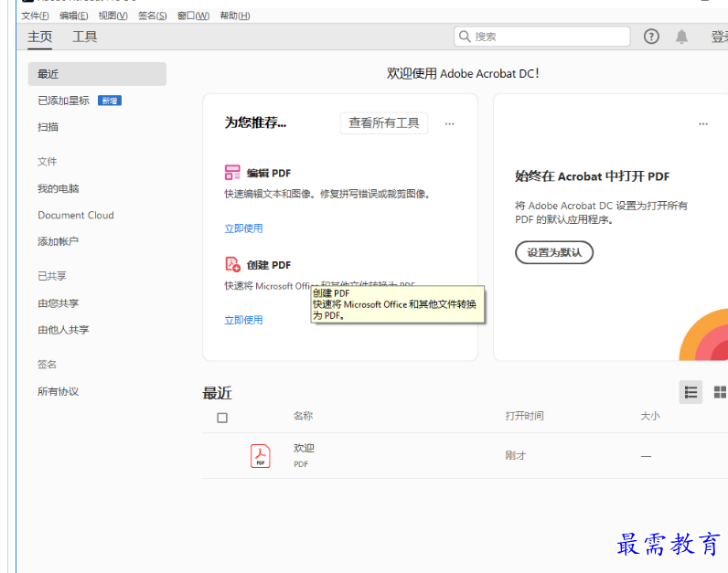Switch to the 主页 tab
The image size is (728, 573).
point(39,37)
